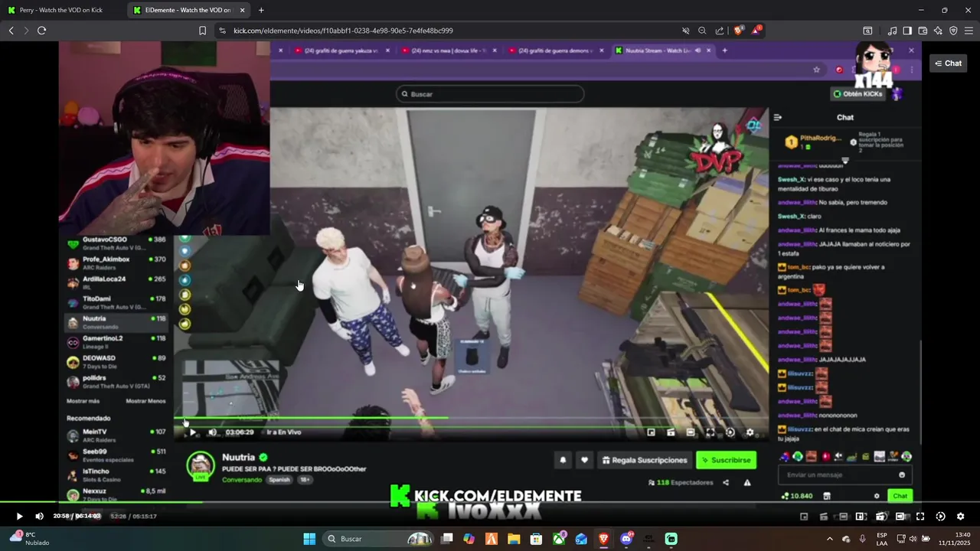Open ArdillaLoca24 channel
The height and width of the screenshot is (551, 980).
(117, 283)
